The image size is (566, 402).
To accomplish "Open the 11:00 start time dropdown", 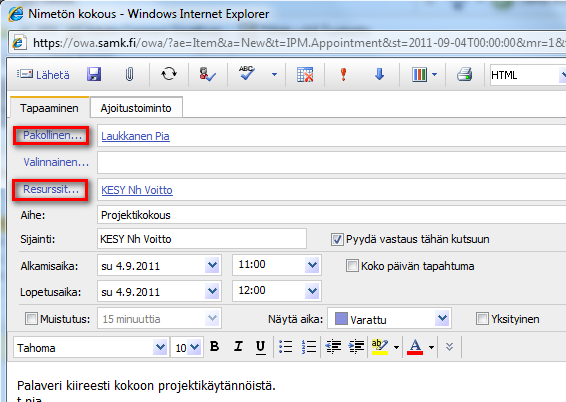I will [312, 265].
